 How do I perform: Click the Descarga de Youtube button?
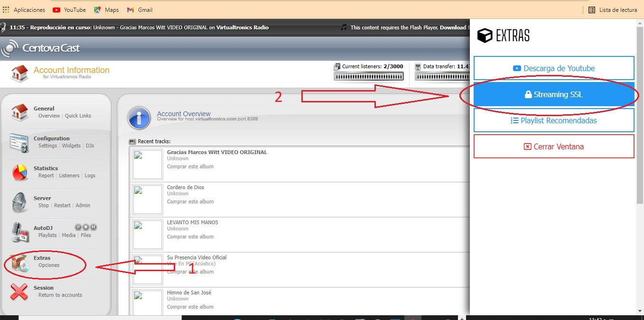(554, 68)
